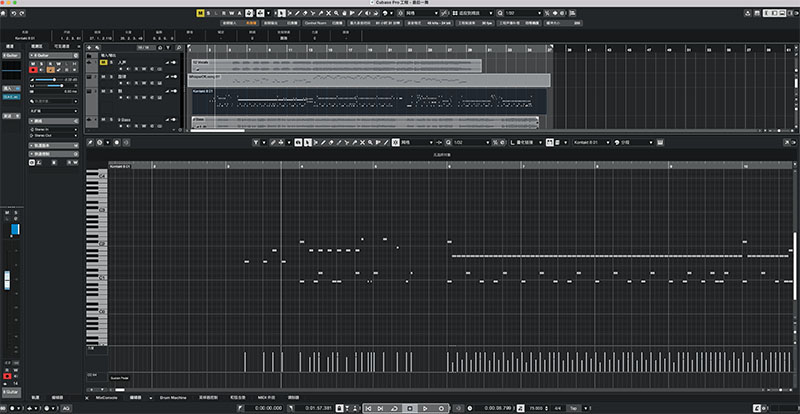Click the Sustain Pedal controller lane label
The height and width of the screenshot is (414, 800).
click(119, 378)
